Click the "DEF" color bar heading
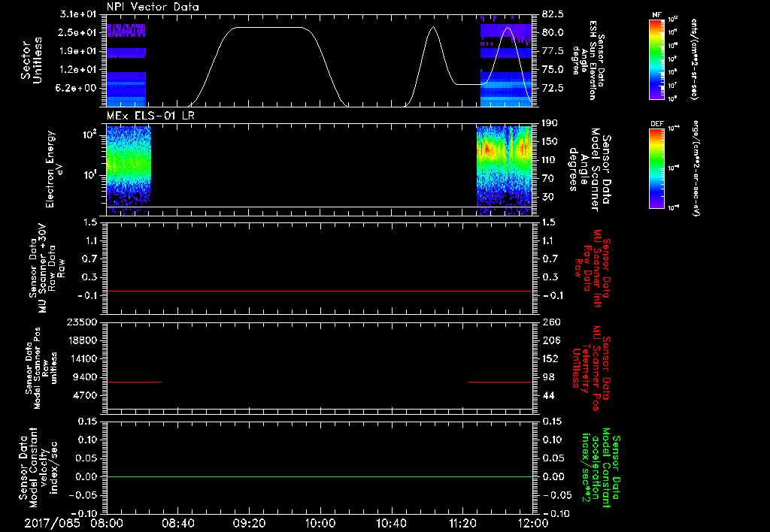Viewport: 770px width, 532px height. click(x=656, y=124)
